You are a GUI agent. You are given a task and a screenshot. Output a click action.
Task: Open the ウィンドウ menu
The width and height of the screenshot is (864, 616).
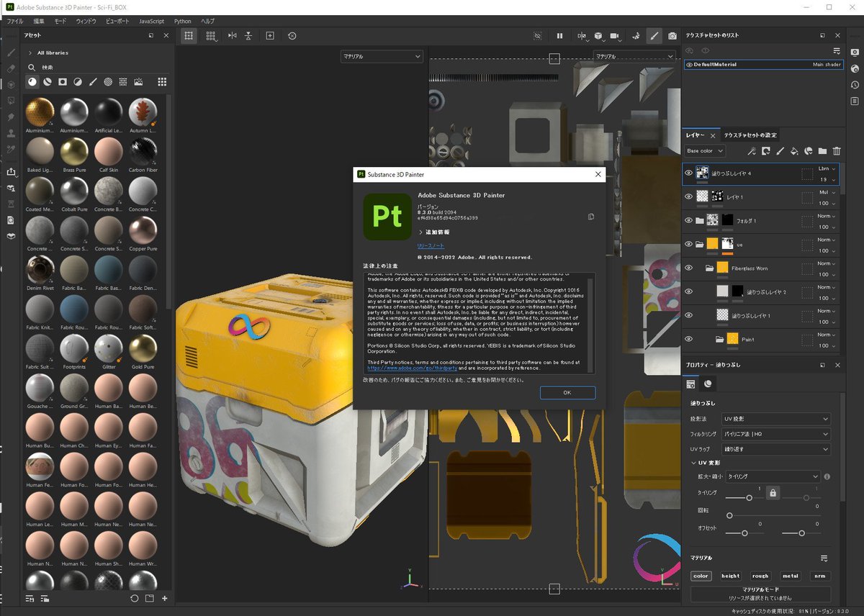(x=86, y=21)
